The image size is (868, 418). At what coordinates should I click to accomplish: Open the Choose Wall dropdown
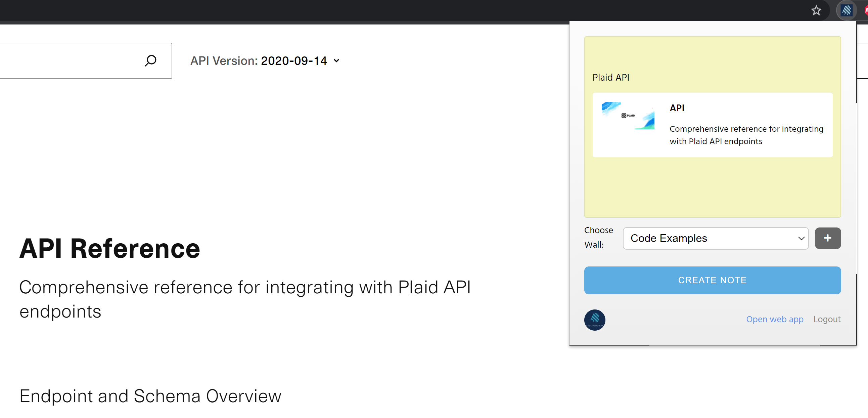pyautogui.click(x=715, y=238)
